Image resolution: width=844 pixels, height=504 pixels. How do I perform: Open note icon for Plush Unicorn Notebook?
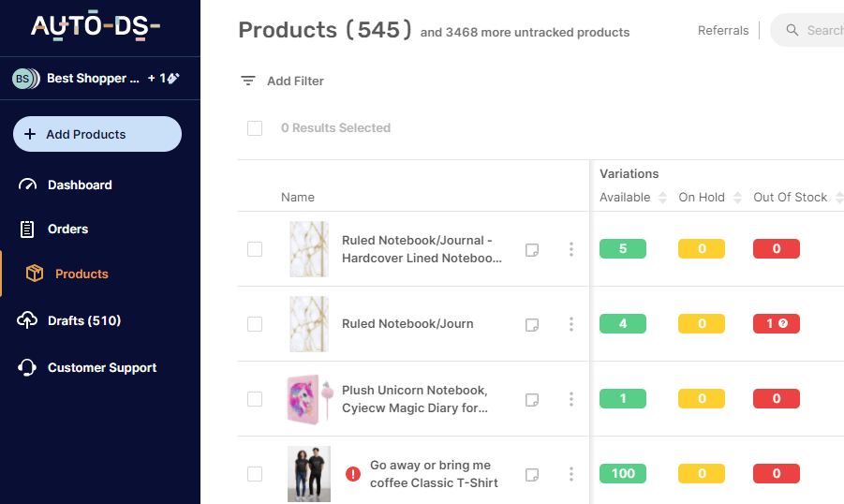tap(532, 399)
